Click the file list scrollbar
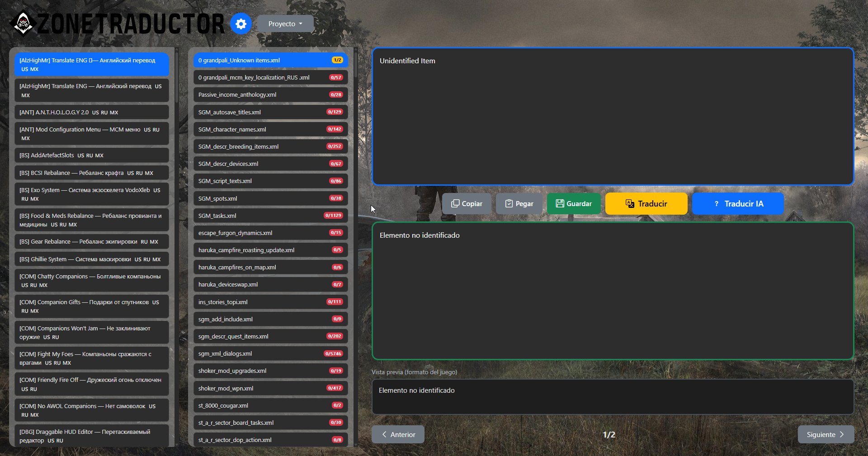868x456 pixels. [356, 63]
